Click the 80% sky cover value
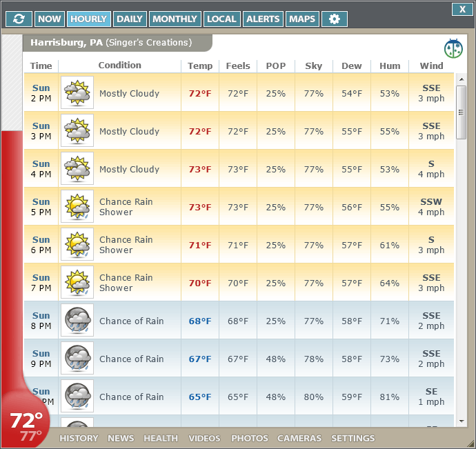The height and width of the screenshot is (449, 476). (314, 397)
